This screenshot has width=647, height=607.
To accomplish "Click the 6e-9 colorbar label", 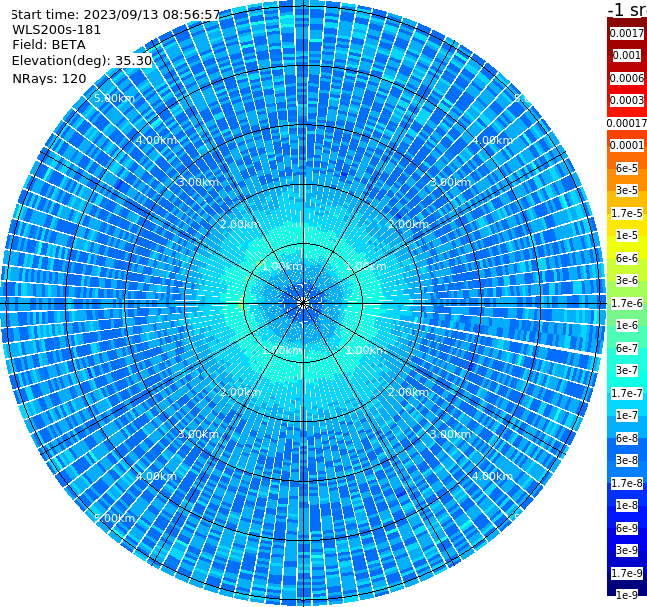I will point(627,528).
